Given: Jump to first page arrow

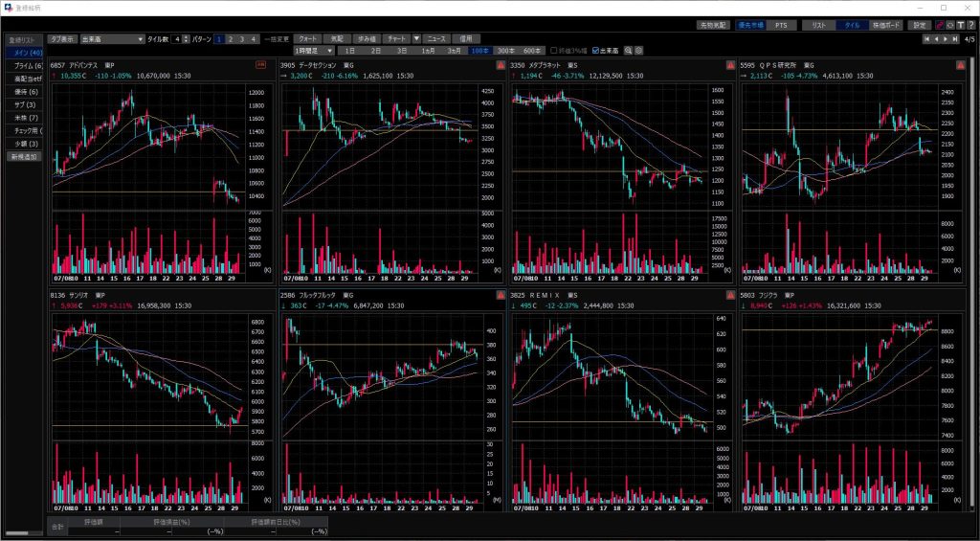Looking at the screenshot, I should [925, 39].
